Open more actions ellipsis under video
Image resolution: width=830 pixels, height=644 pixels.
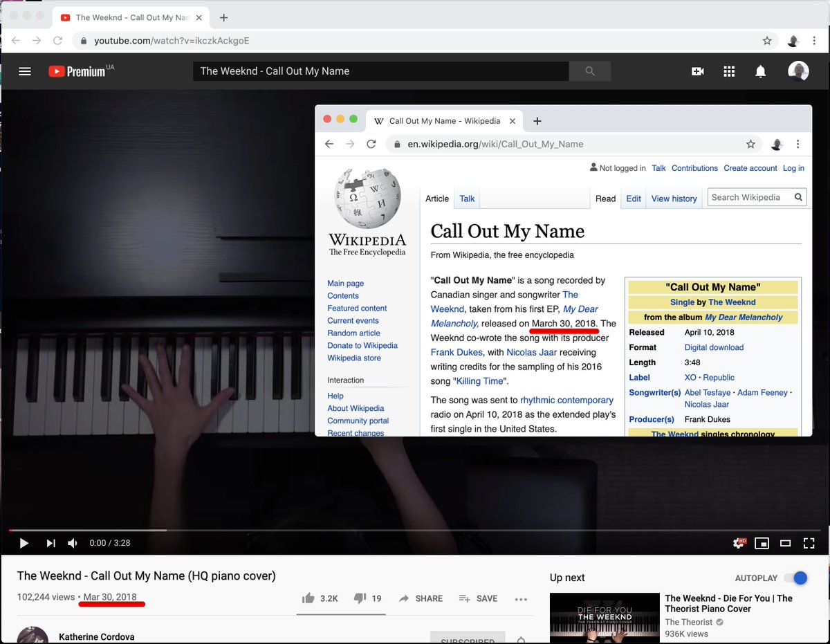coord(521,599)
